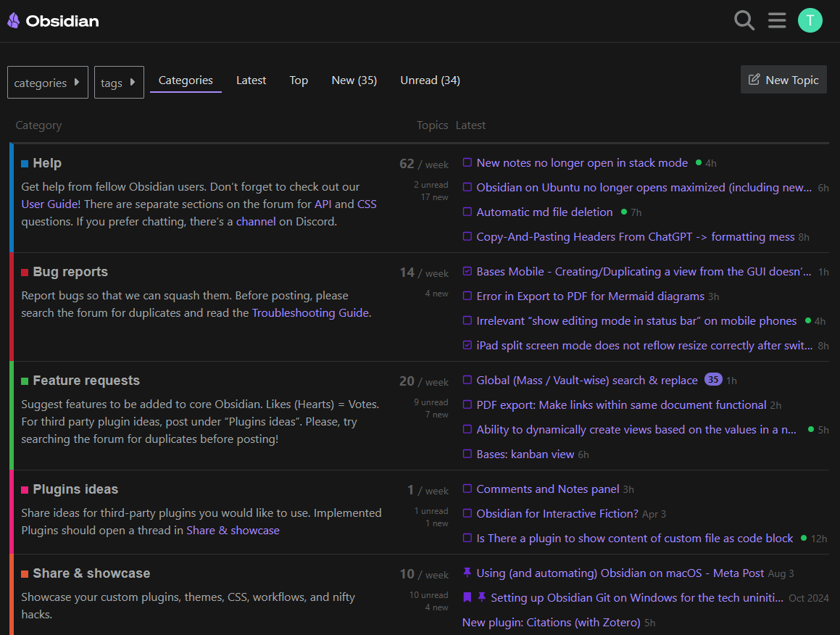Uncheck the iPad split screen checkbox

pos(467,345)
